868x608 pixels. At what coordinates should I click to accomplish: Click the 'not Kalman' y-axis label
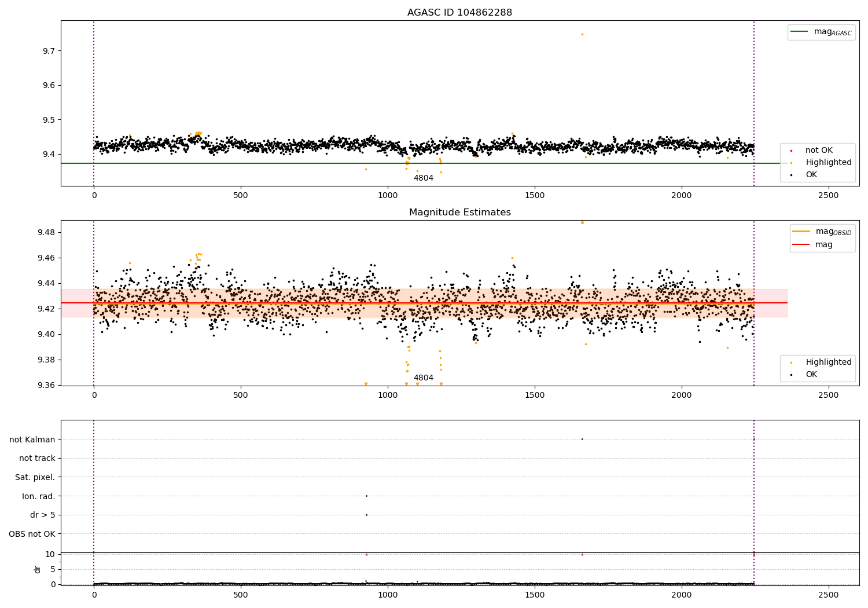click(32, 439)
